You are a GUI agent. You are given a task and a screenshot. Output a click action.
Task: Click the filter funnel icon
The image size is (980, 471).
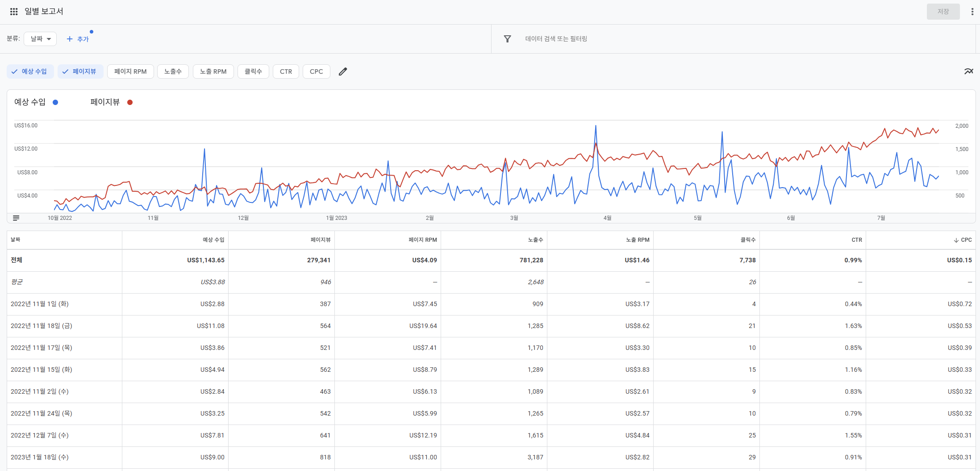click(507, 39)
